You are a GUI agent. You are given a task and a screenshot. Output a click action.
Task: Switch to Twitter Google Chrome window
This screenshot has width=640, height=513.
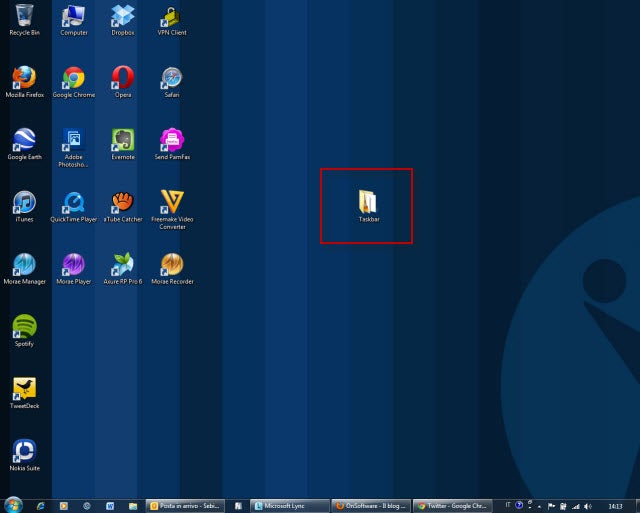point(453,506)
